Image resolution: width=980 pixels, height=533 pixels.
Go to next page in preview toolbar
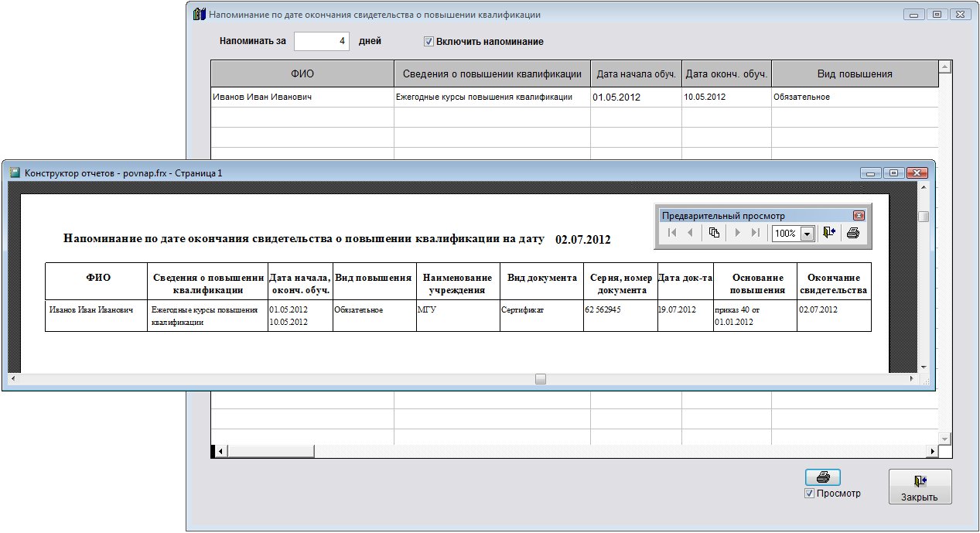[x=737, y=233]
